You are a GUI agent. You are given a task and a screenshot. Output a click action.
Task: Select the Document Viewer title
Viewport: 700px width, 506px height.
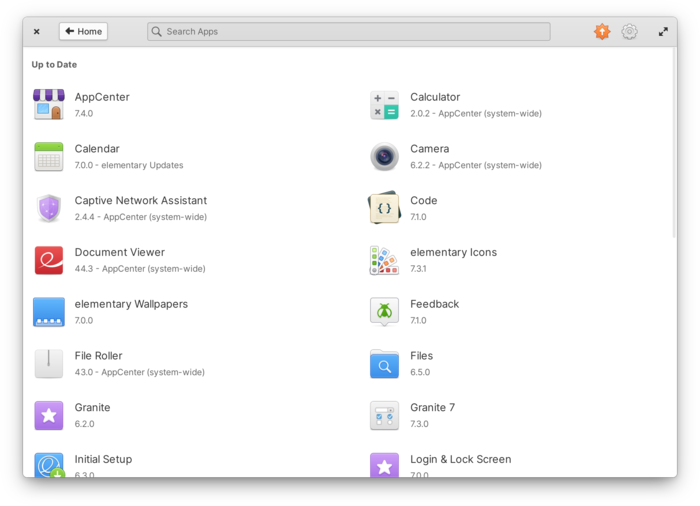click(x=120, y=252)
